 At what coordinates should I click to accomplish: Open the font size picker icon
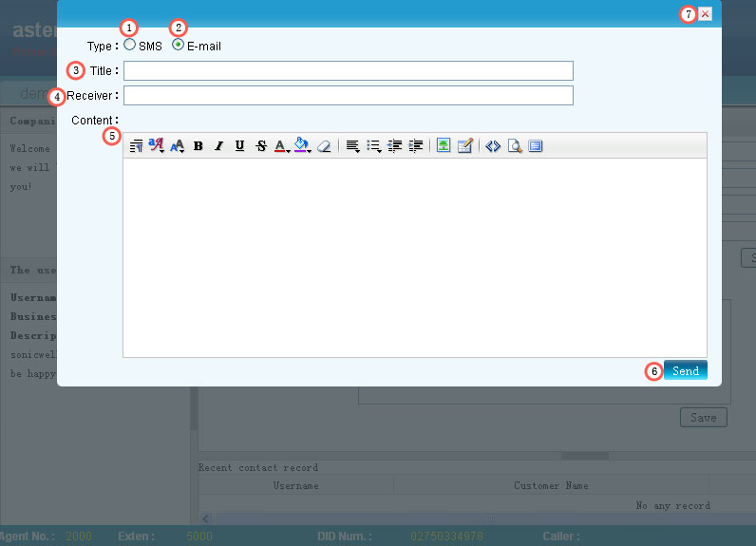coord(178,145)
